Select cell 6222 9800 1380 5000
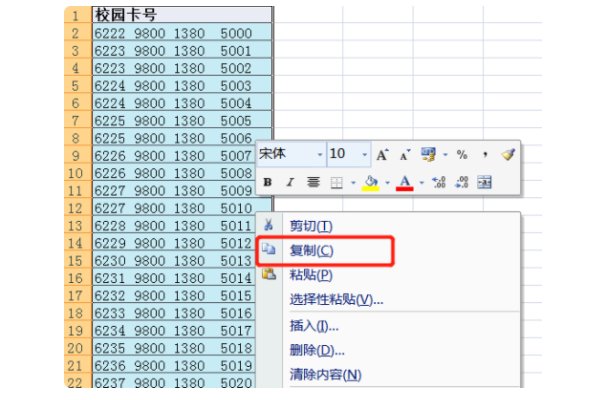 click(x=182, y=32)
